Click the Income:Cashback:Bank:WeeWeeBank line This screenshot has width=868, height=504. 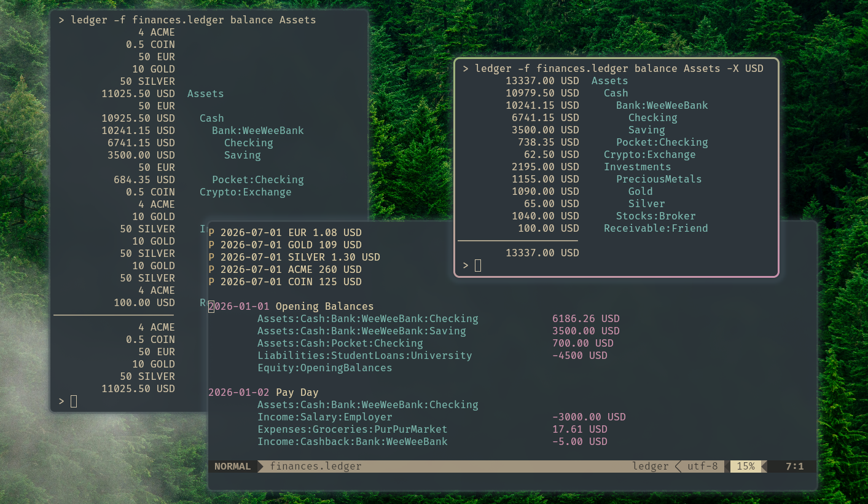353,441
